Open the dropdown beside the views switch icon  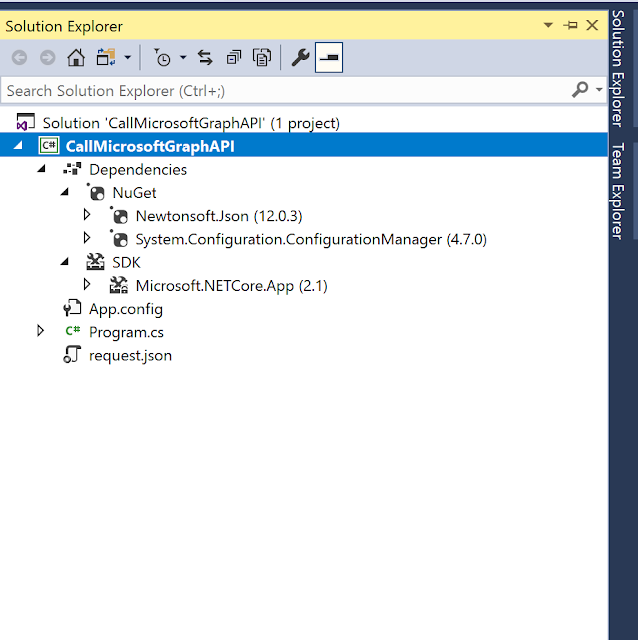pyautogui.click(x=128, y=58)
